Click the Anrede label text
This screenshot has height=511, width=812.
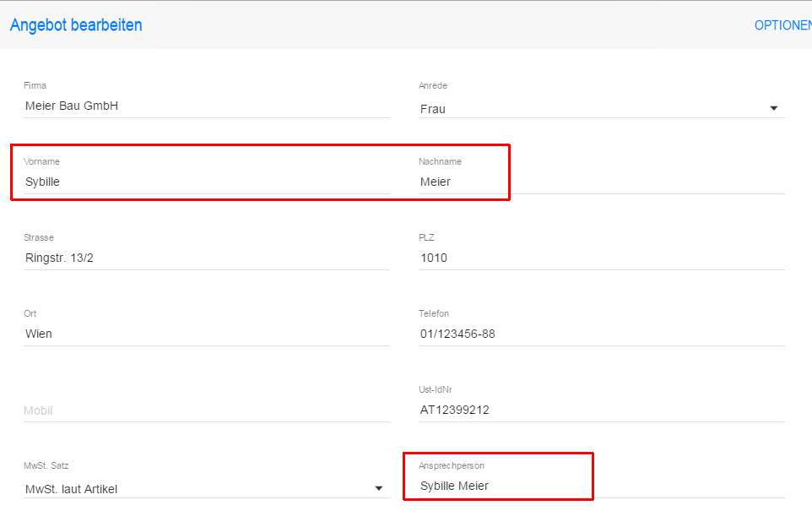pos(432,86)
